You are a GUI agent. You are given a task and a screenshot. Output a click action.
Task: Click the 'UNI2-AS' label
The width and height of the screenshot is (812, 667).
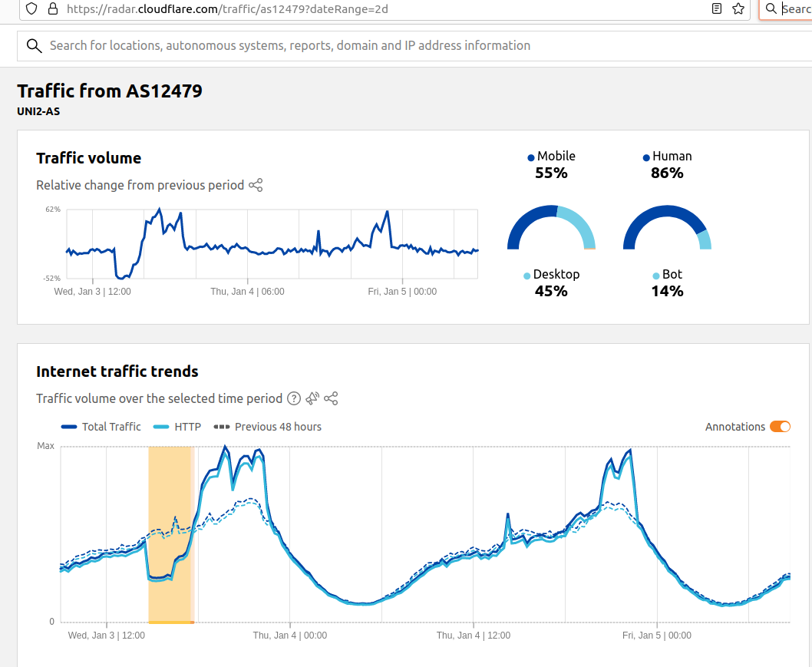coord(38,111)
